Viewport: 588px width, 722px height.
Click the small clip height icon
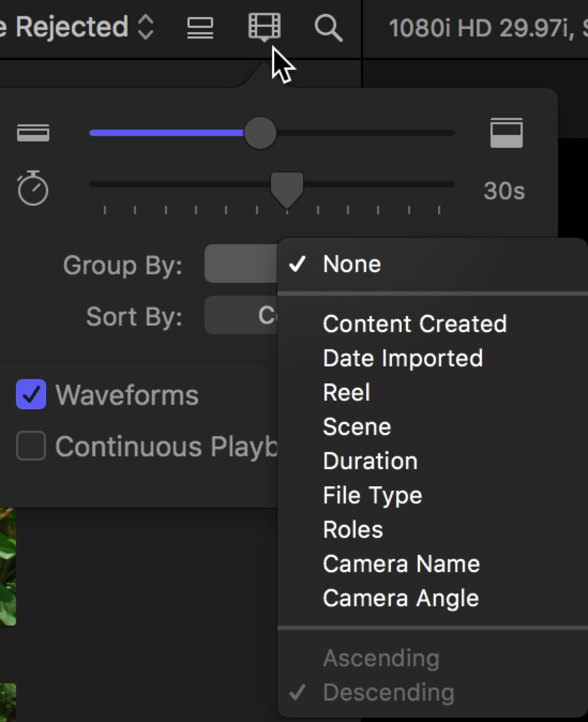tap(33, 133)
